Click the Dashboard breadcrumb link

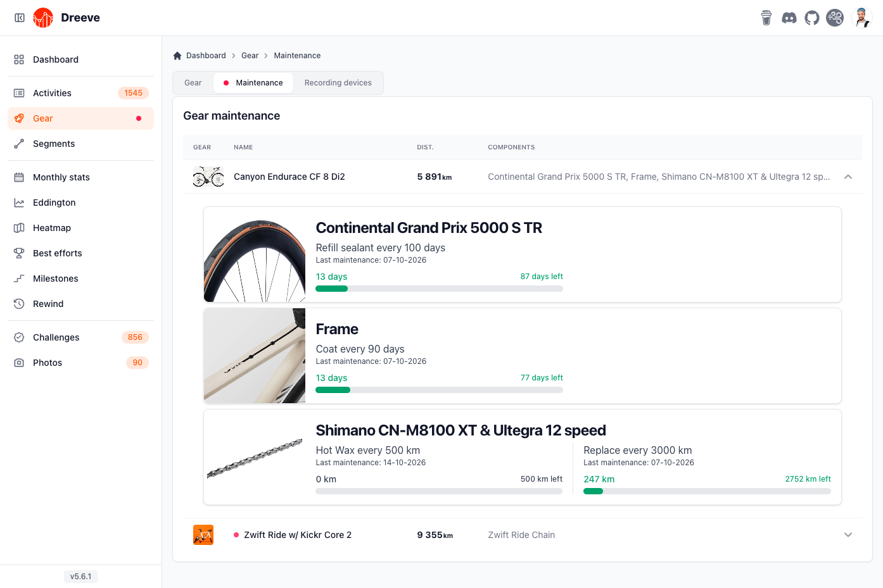[206, 56]
